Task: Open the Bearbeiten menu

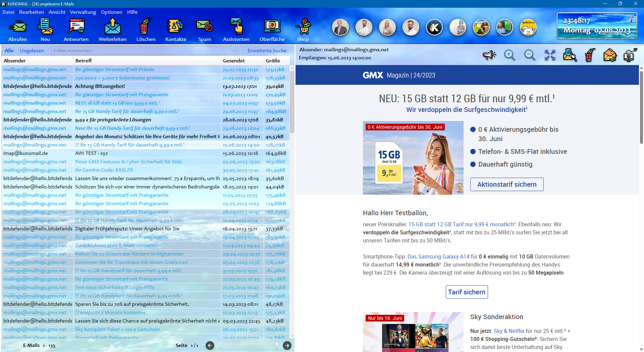Action: [x=32, y=12]
